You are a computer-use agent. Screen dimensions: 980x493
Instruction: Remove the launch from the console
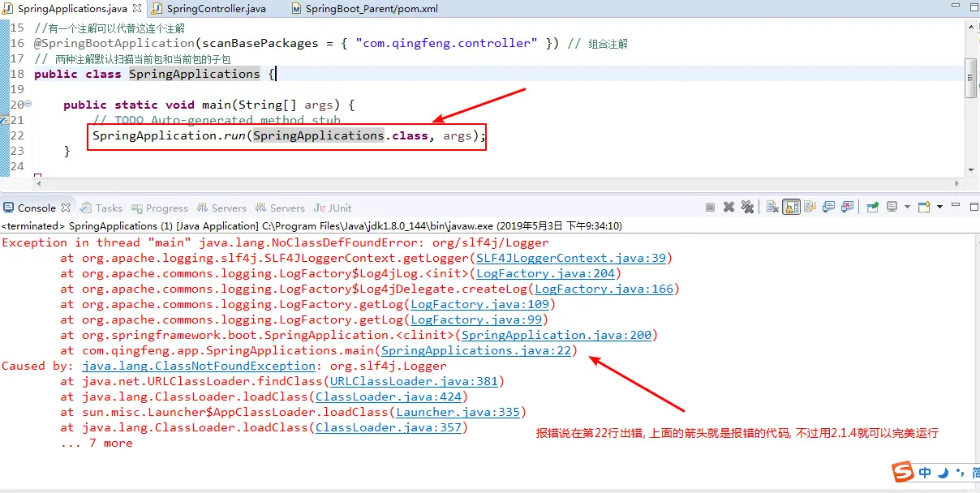pyautogui.click(x=729, y=207)
